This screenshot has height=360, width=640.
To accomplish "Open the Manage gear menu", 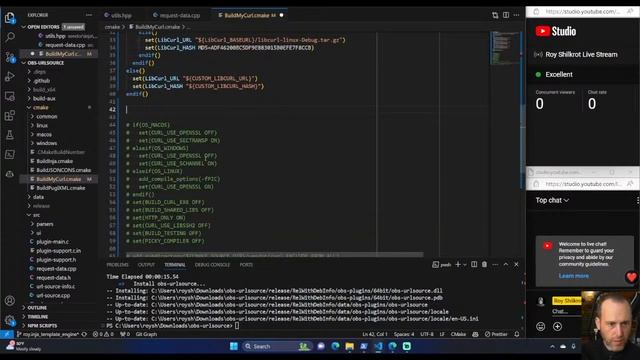I will 10,320.
